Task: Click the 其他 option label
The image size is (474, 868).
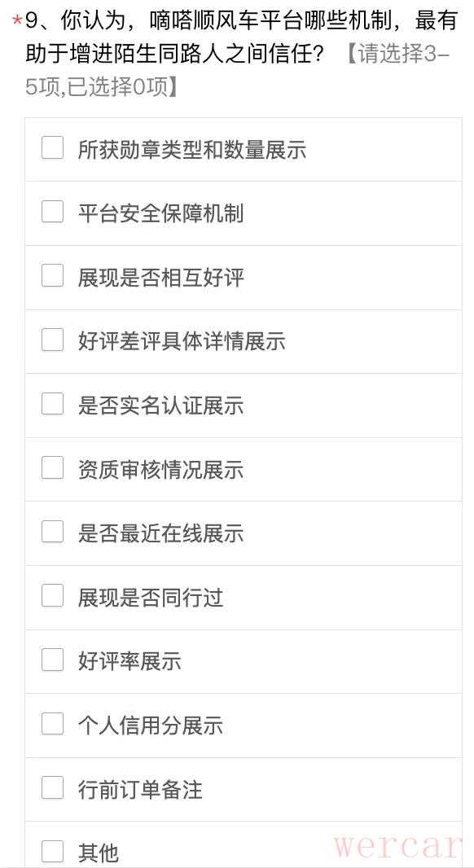Action: 98,853
